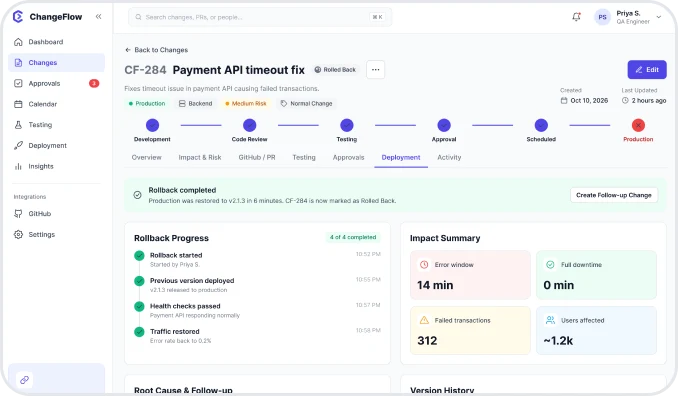Click the 312 failed transactions value
Screen dimensions: 678x396
(x=427, y=341)
